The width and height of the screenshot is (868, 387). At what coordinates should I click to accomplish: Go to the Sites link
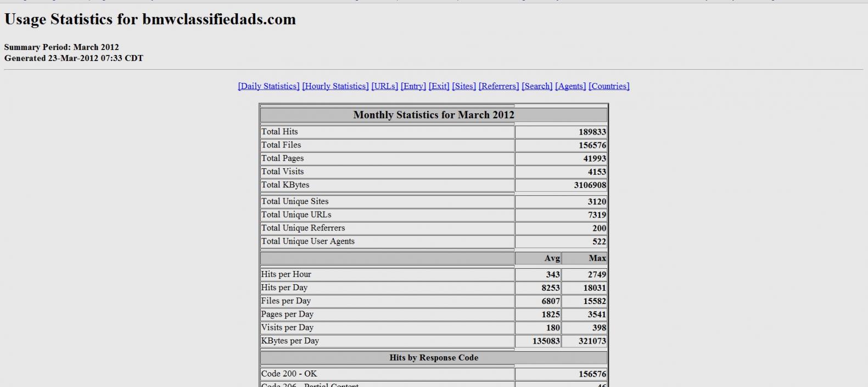point(464,86)
